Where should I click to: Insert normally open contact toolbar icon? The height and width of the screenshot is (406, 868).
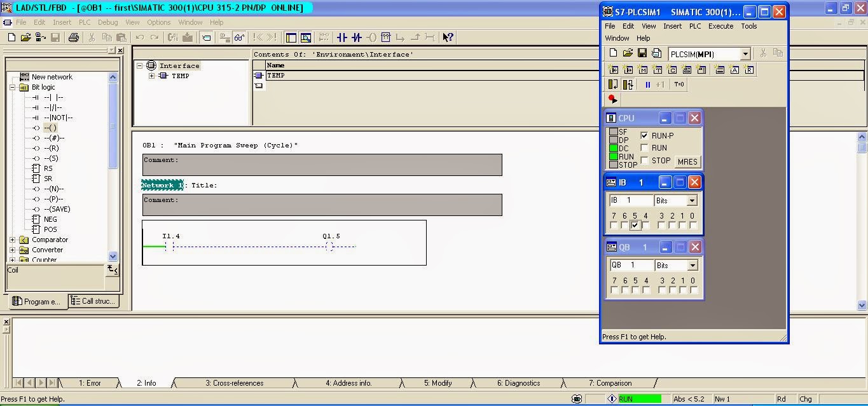[342, 37]
